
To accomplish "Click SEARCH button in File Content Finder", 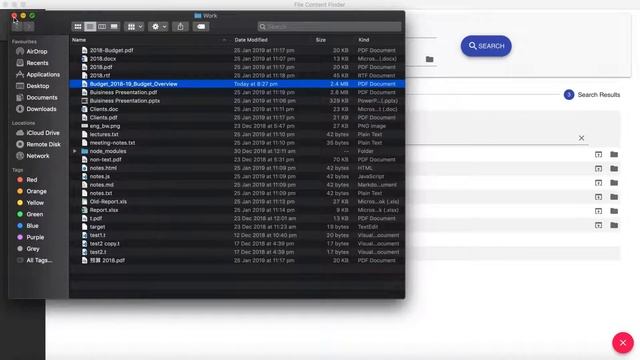I will [x=486, y=46].
